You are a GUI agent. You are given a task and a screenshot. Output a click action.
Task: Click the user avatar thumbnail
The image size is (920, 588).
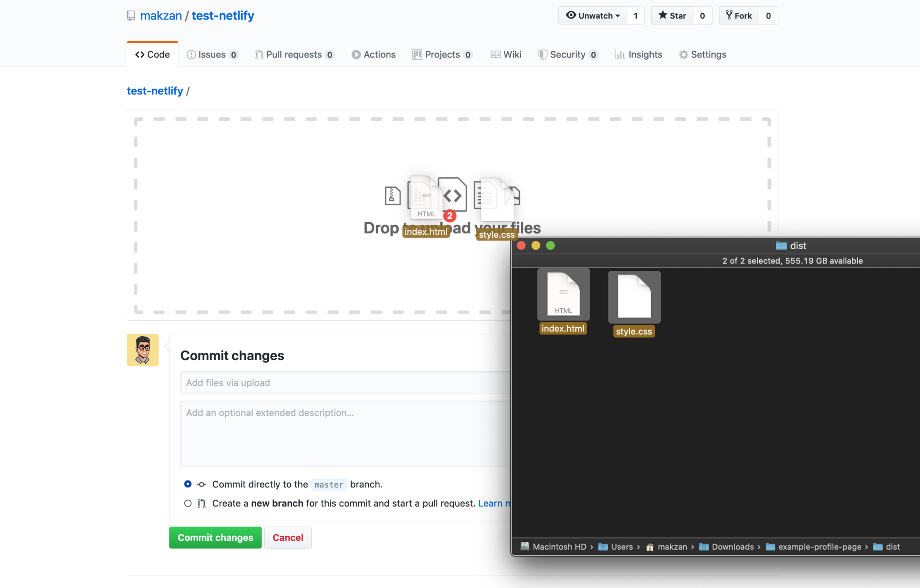point(143,350)
